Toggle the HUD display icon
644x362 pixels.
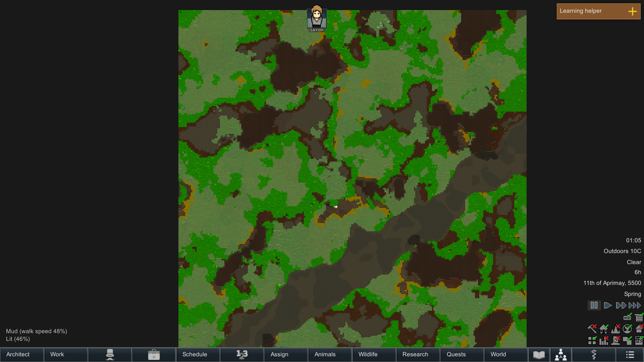coord(627,317)
